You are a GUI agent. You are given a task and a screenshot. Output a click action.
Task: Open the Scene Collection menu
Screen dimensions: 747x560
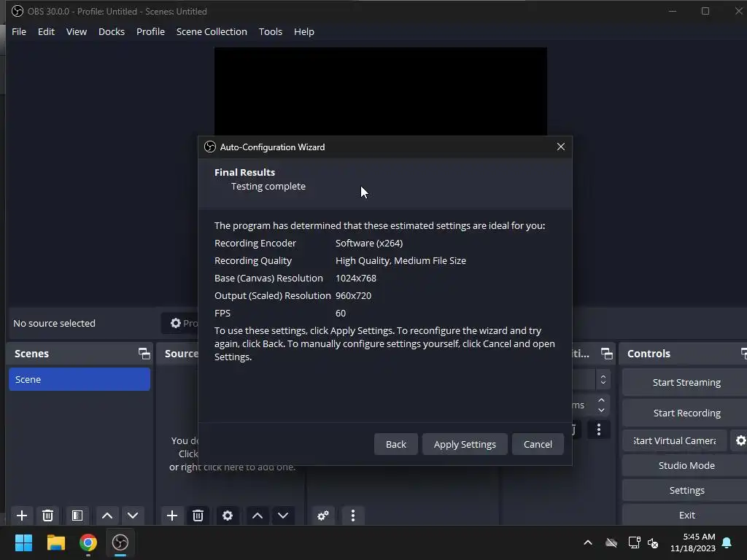212,31
